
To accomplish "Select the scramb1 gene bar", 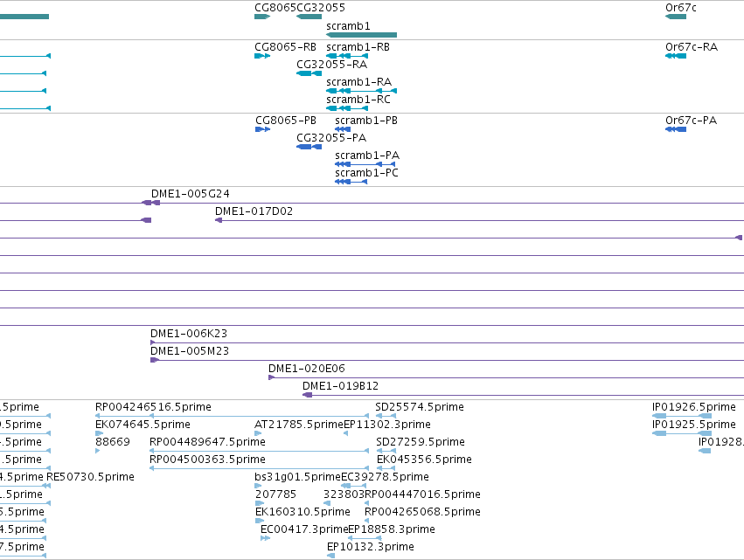I will point(362,35).
